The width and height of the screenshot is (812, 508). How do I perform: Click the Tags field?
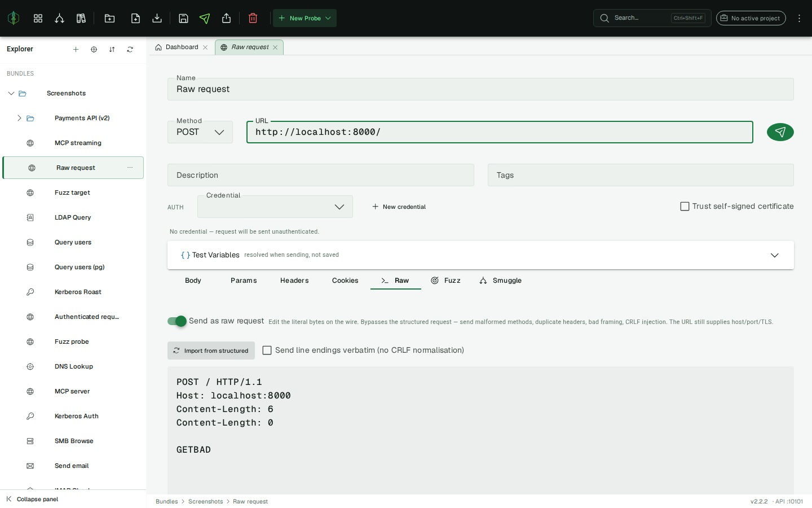(641, 175)
